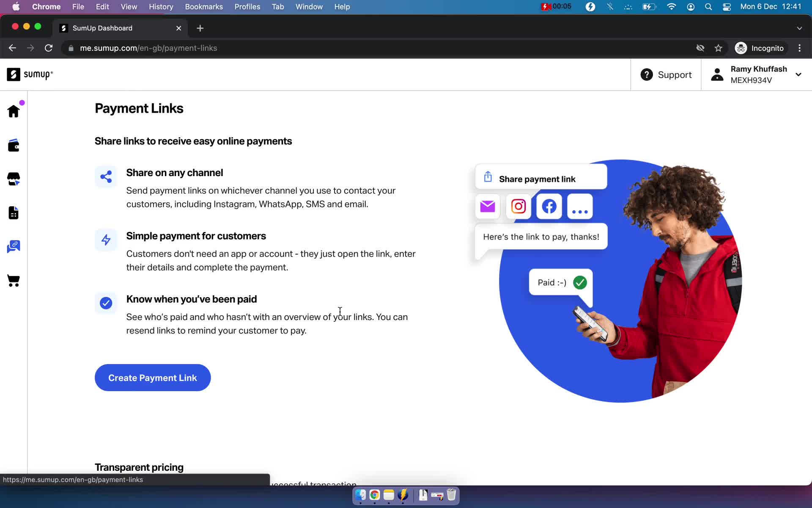This screenshot has height=508, width=812.
Task: Click the shopping cart sidebar icon
Action: [14, 281]
